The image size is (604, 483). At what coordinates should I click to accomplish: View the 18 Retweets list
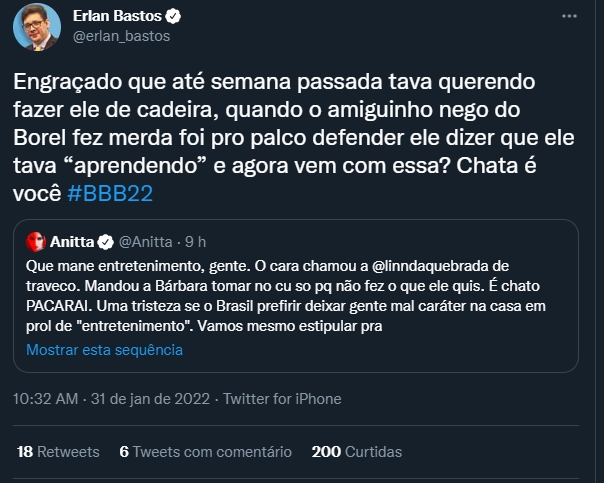coord(56,452)
